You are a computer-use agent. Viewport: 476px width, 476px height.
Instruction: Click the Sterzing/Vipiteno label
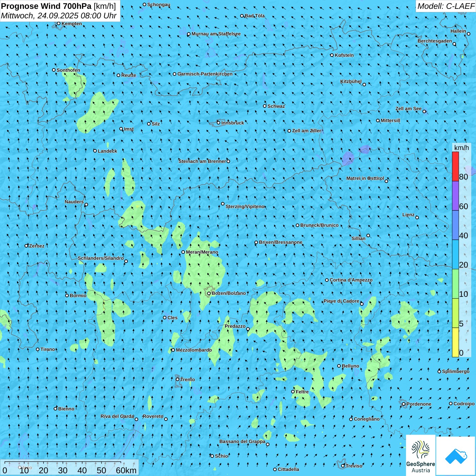pos(245,206)
